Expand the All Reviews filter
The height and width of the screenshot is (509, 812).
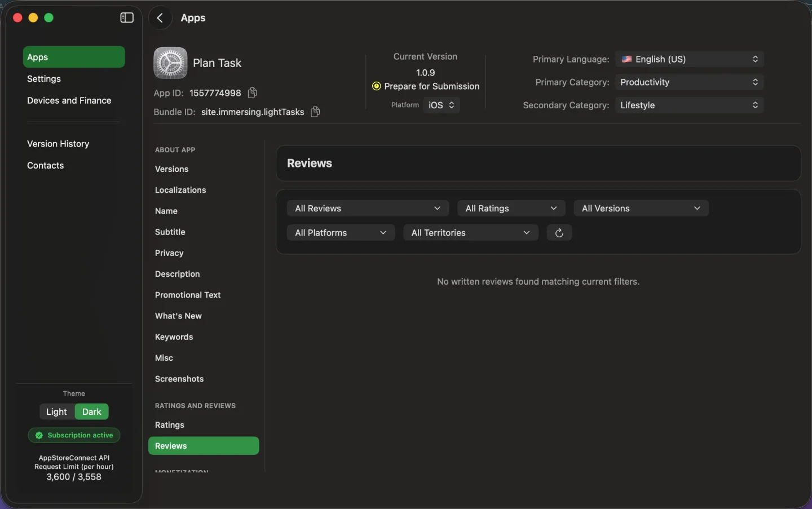(x=368, y=209)
